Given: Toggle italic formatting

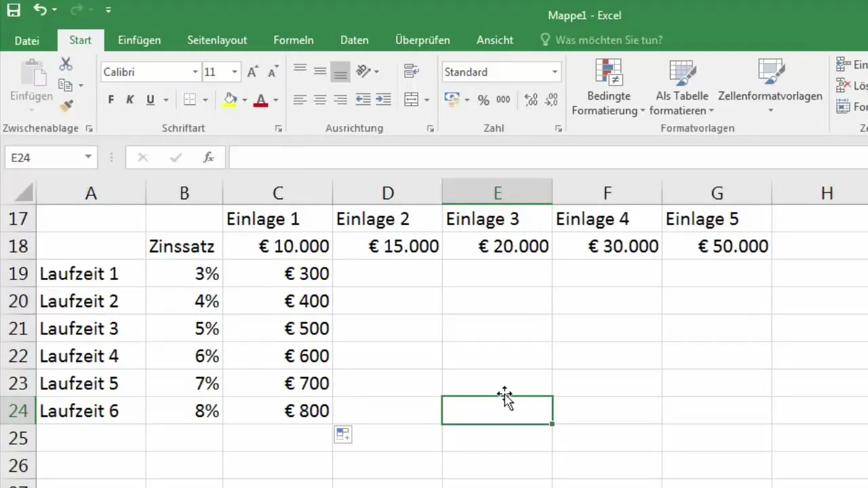Looking at the screenshot, I should click(130, 100).
